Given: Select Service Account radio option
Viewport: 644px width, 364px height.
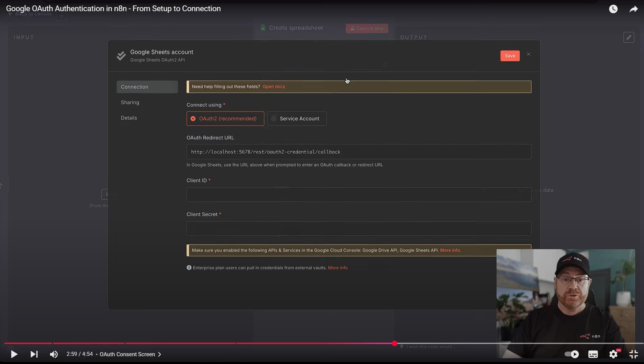Looking at the screenshot, I should (297, 119).
